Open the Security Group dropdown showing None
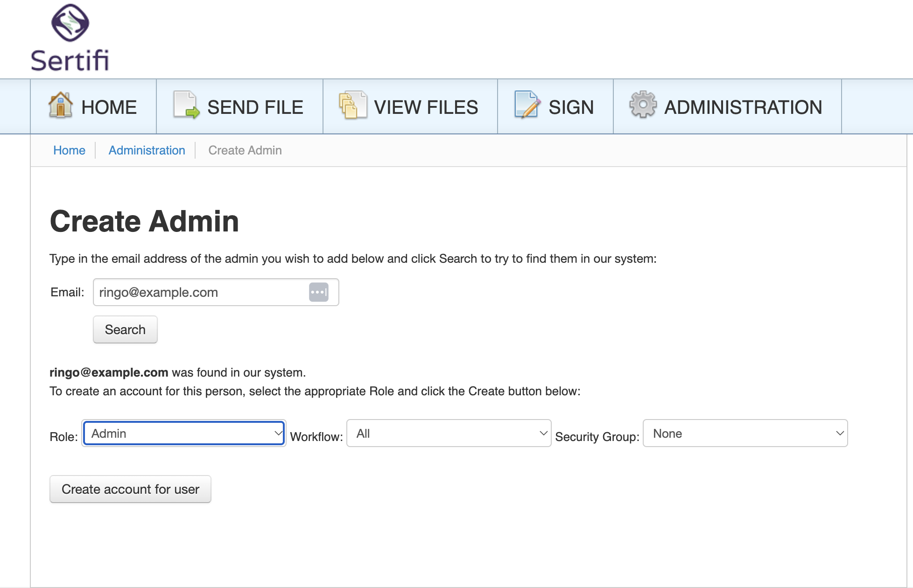 [745, 434]
